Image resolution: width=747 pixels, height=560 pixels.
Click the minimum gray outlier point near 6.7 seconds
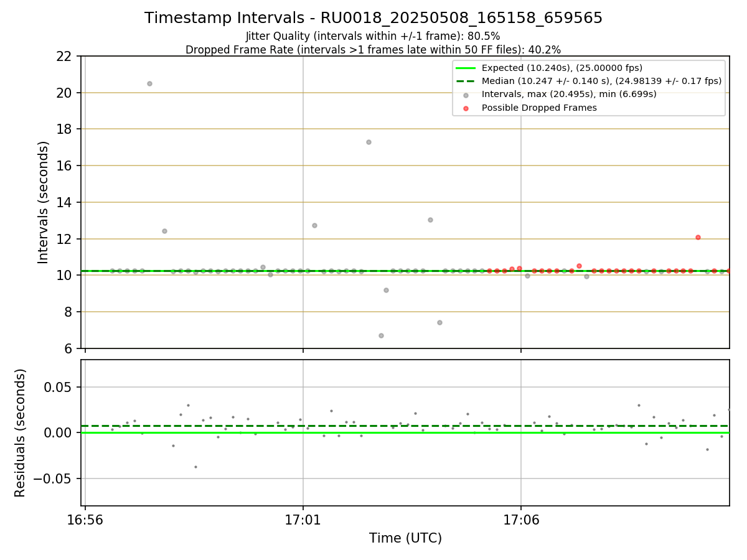[x=381, y=335]
